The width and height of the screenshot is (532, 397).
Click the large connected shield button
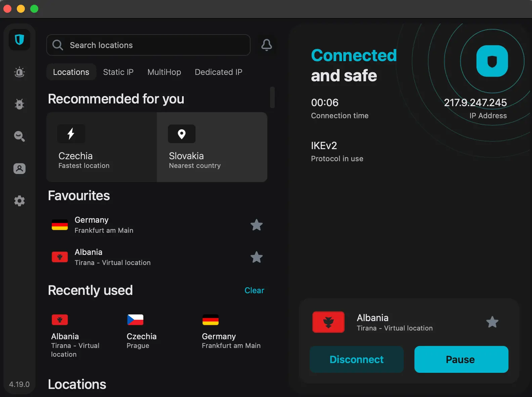coord(492,61)
